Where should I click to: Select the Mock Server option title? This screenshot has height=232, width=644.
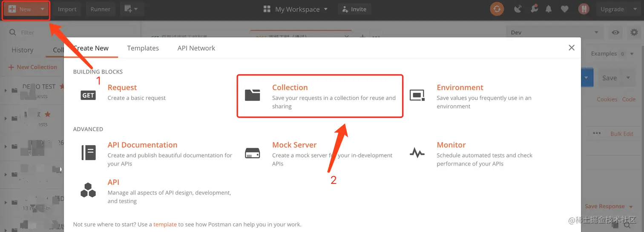tap(294, 145)
